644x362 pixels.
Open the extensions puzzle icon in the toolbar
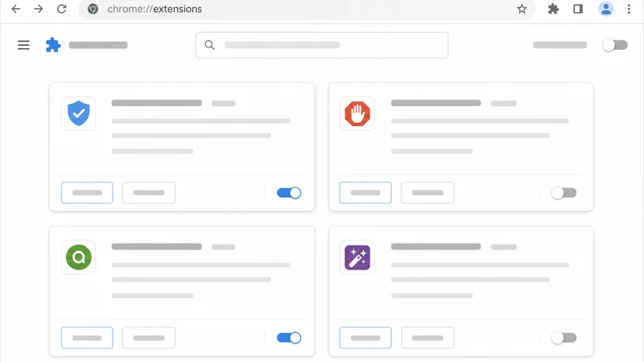tap(553, 9)
